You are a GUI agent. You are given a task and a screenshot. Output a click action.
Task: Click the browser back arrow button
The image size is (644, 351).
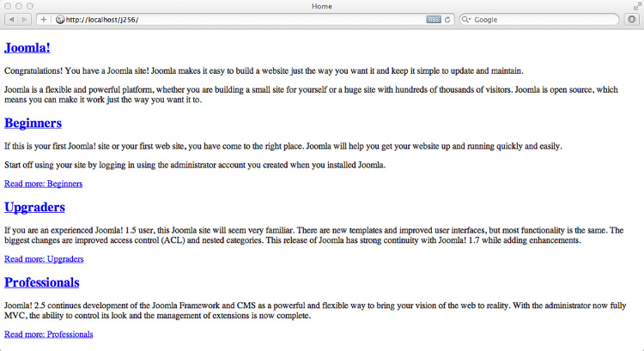tap(11, 19)
